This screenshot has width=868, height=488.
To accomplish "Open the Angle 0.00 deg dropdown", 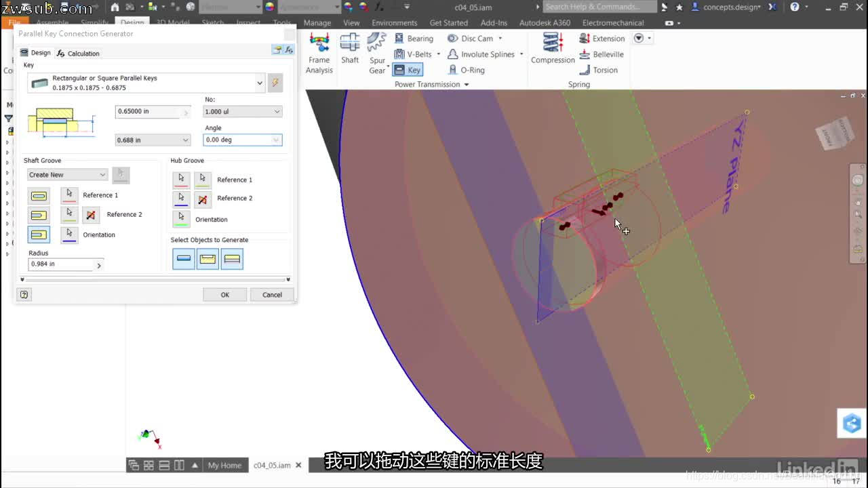I will click(x=276, y=140).
